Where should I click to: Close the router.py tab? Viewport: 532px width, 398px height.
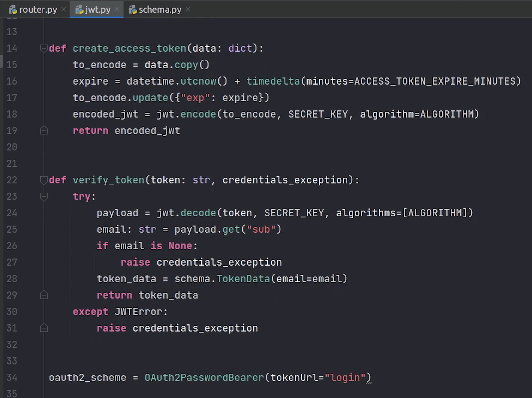(x=64, y=9)
